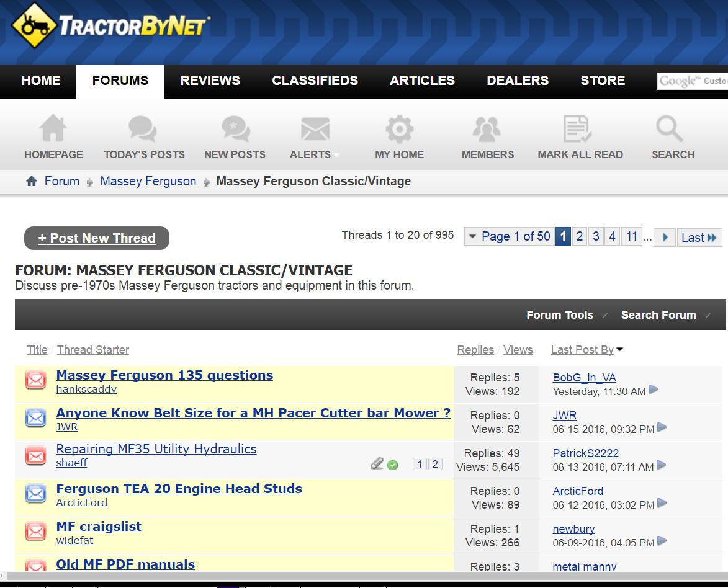
Task: View profile of thread starter hankscaddy
Action: click(86, 389)
